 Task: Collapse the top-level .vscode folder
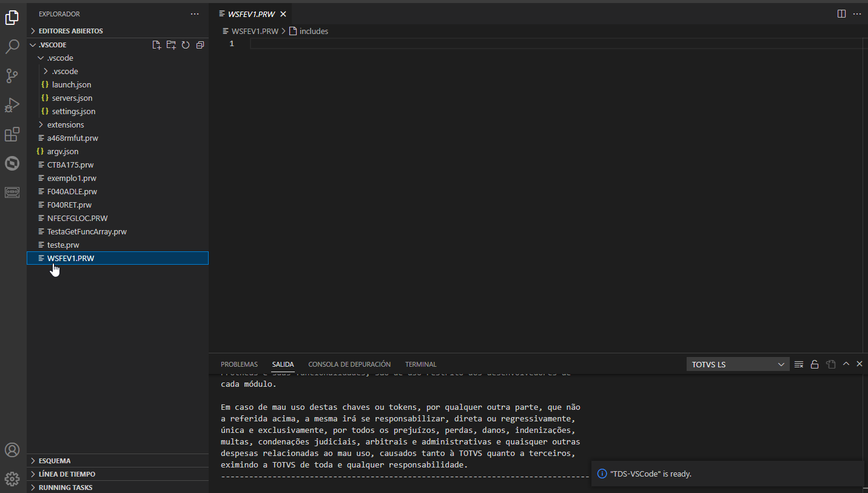[x=118, y=58]
